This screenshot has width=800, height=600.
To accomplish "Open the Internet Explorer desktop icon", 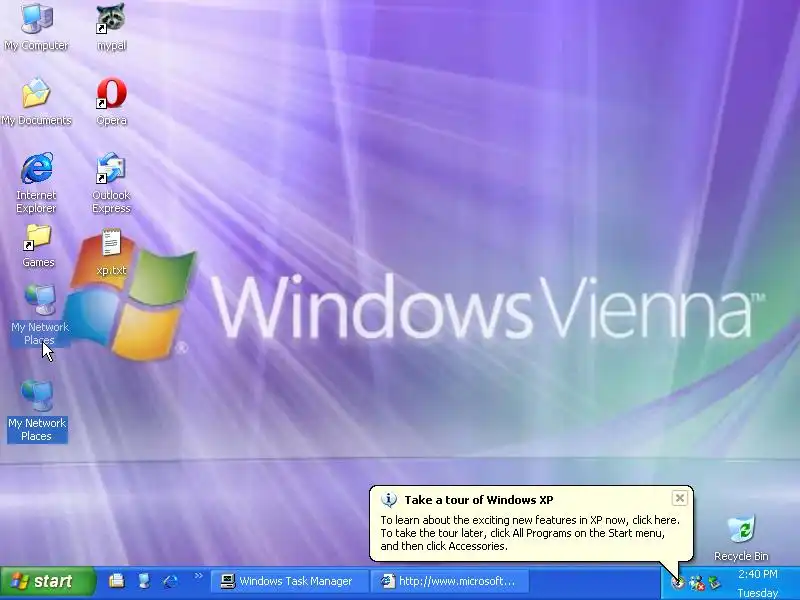I will pos(36,183).
